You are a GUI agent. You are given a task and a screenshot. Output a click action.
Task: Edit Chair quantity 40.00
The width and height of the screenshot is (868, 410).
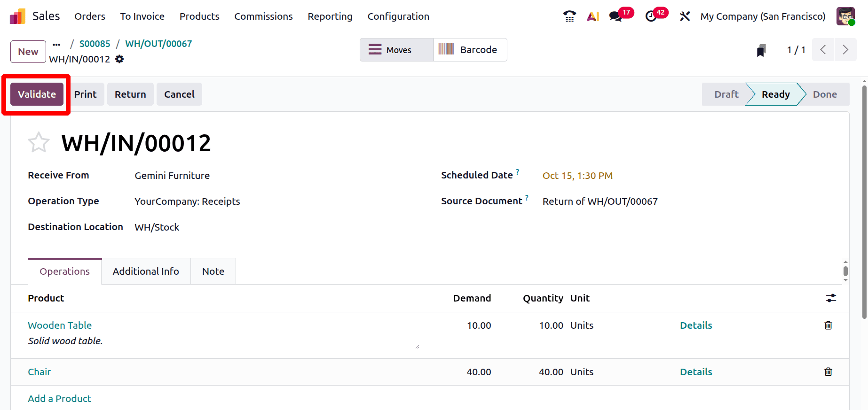click(551, 372)
